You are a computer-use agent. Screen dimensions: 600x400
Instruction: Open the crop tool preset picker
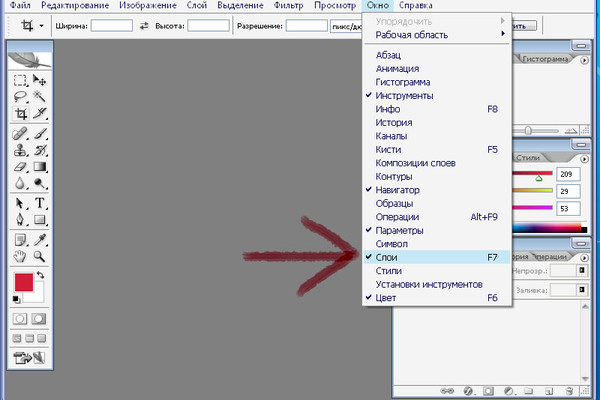click(41, 26)
